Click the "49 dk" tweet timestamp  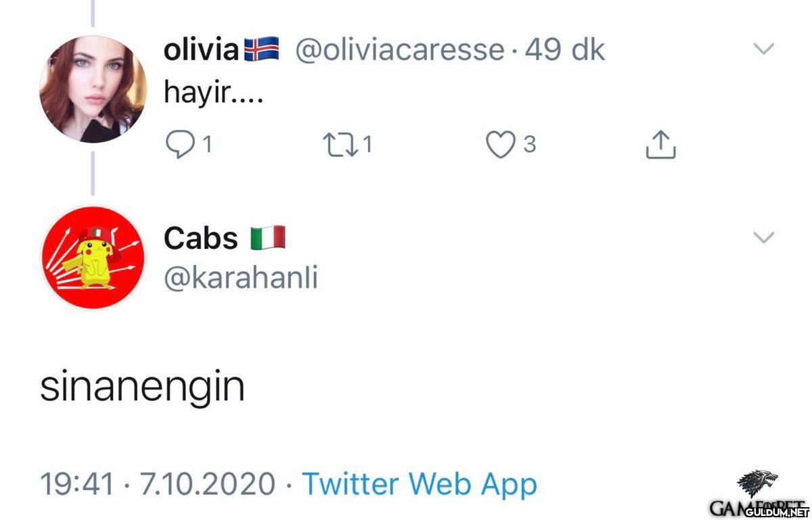(564, 50)
